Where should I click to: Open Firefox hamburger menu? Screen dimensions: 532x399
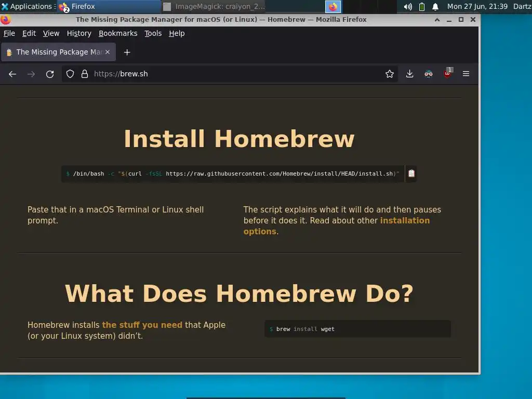[x=466, y=74]
